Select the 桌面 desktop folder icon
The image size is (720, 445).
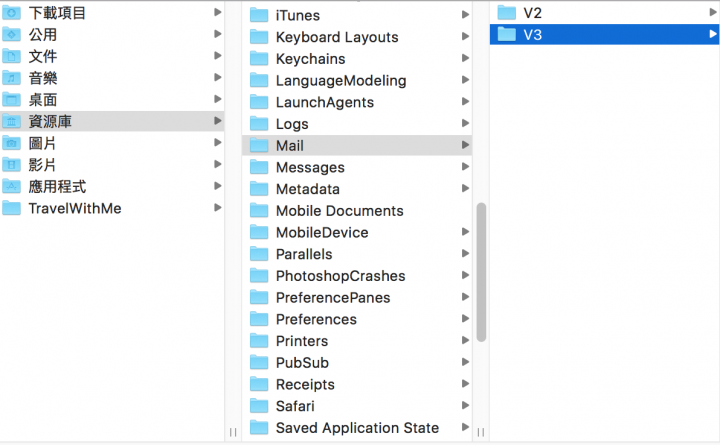11,100
